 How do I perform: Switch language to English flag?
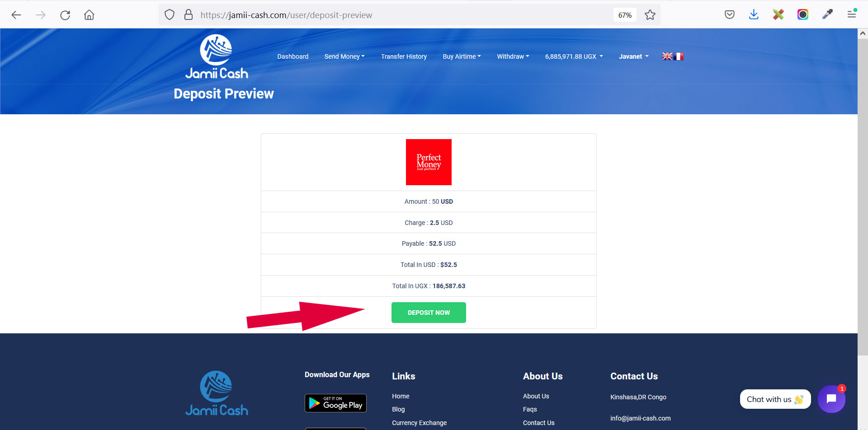[667, 56]
